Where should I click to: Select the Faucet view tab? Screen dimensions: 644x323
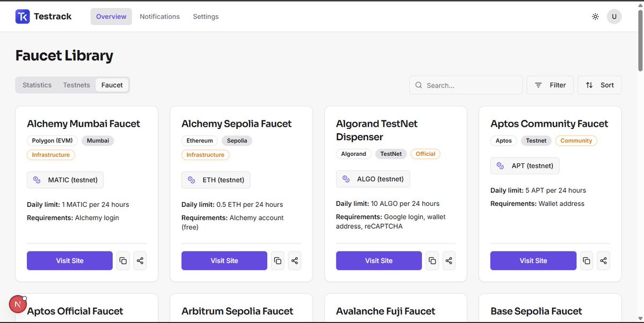[112, 85]
